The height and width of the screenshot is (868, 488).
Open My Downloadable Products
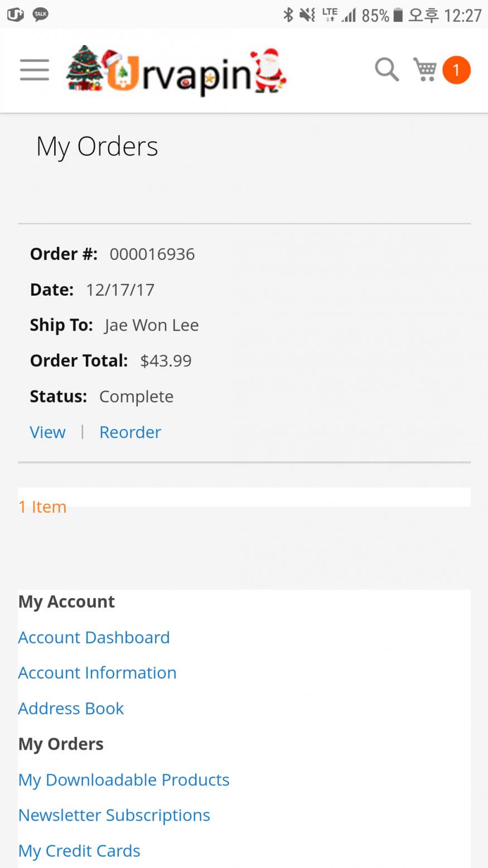[x=124, y=780]
